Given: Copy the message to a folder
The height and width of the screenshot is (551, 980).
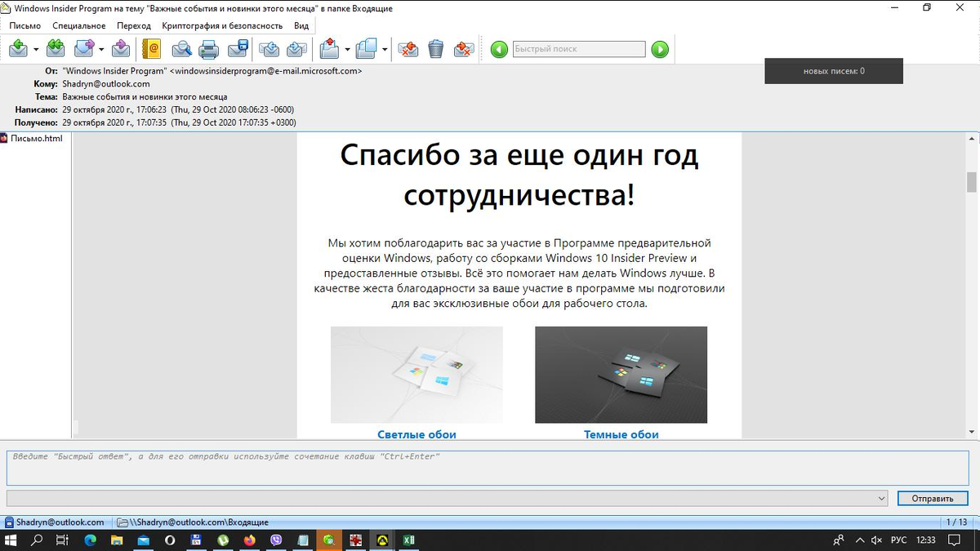Looking at the screenshot, I should click(x=367, y=49).
